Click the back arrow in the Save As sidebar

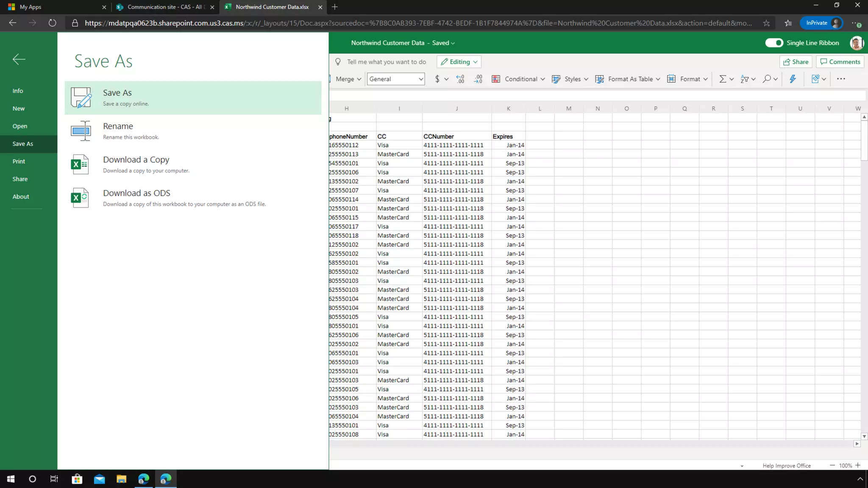pyautogui.click(x=19, y=59)
